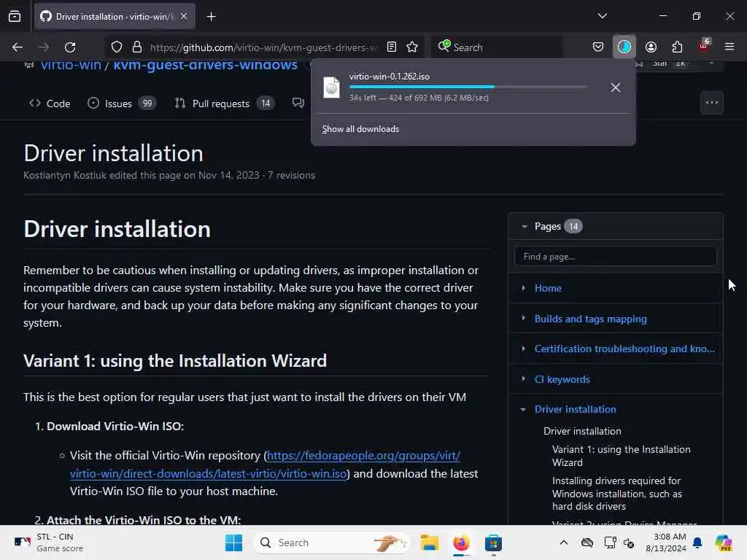Click the taskbar Search box

coord(332,542)
